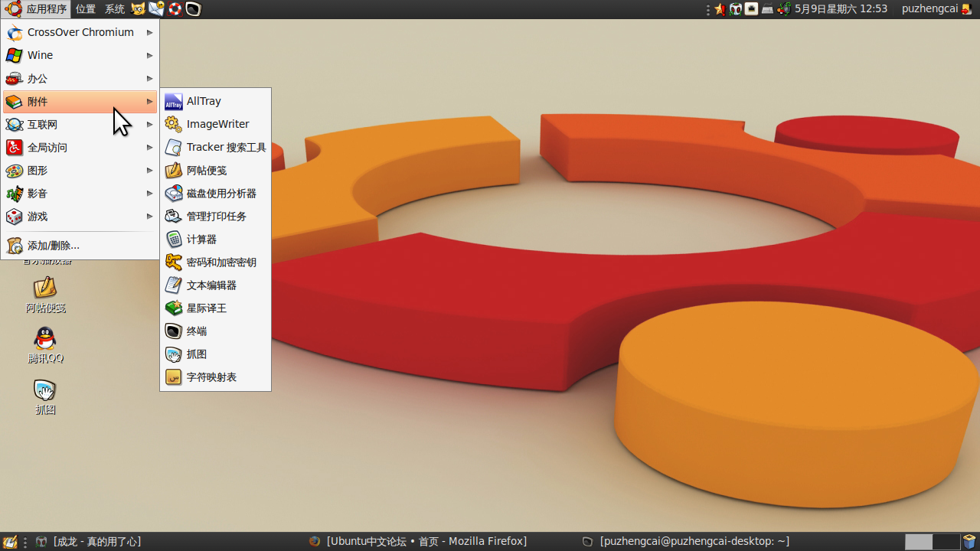This screenshot has width=980, height=551.
Task: Launch AllTray from the submenu
Action: click(215, 101)
